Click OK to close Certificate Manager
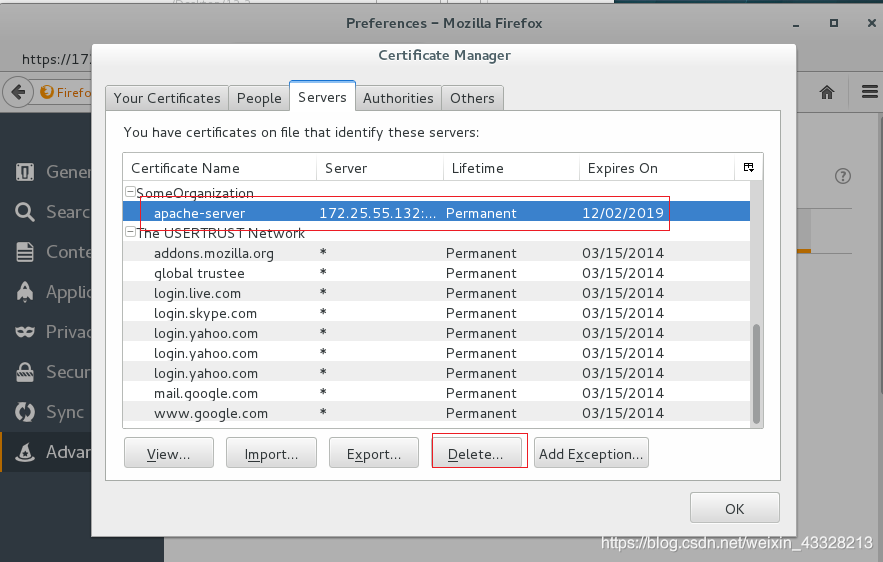The image size is (883, 562). pos(735,508)
